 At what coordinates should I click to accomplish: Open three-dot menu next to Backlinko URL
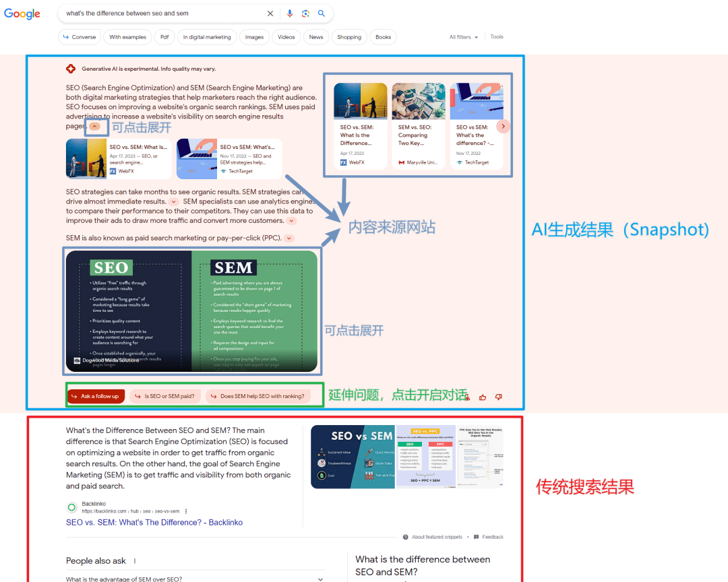[x=186, y=511]
